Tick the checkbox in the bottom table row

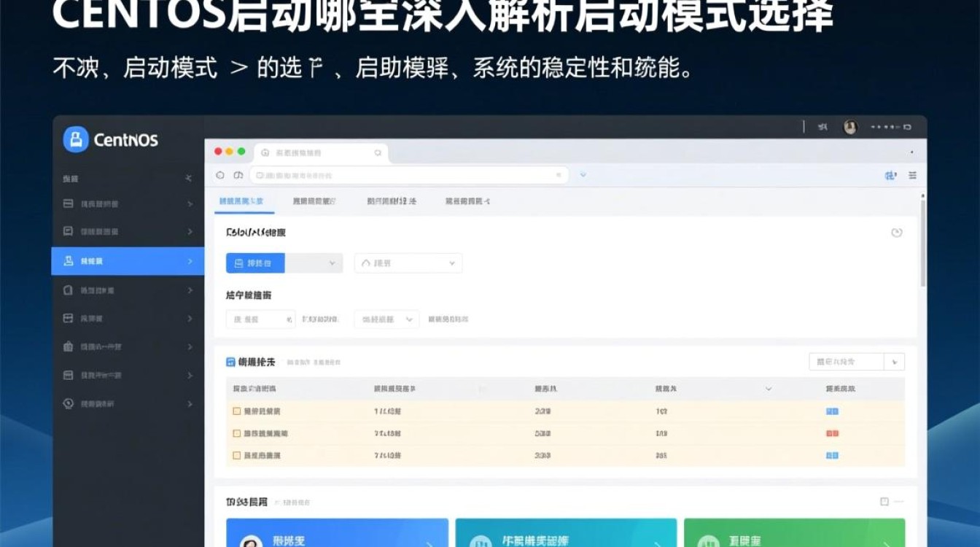tap(236, 455)
